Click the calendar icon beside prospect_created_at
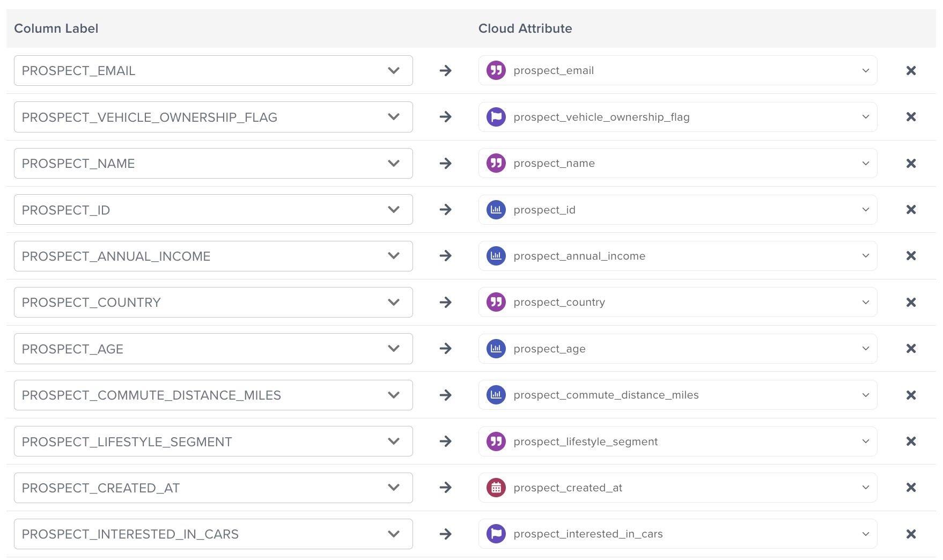The width and height of the screenshot is (943, 560). [496, 488]
